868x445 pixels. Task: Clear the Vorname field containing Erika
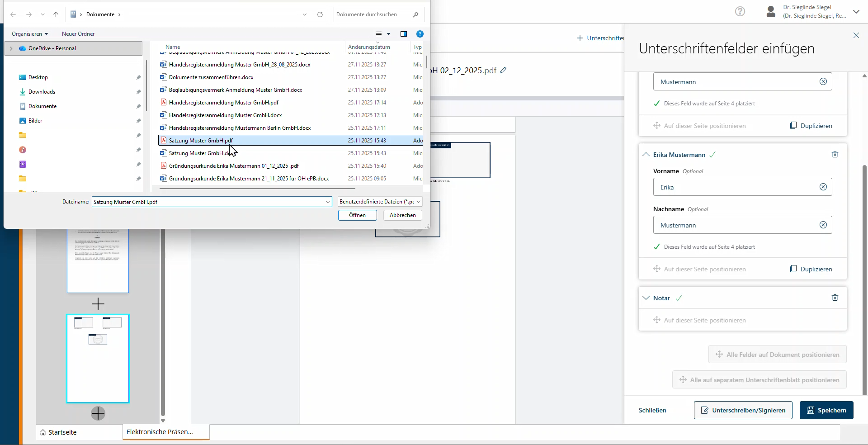tap(823, 187)
